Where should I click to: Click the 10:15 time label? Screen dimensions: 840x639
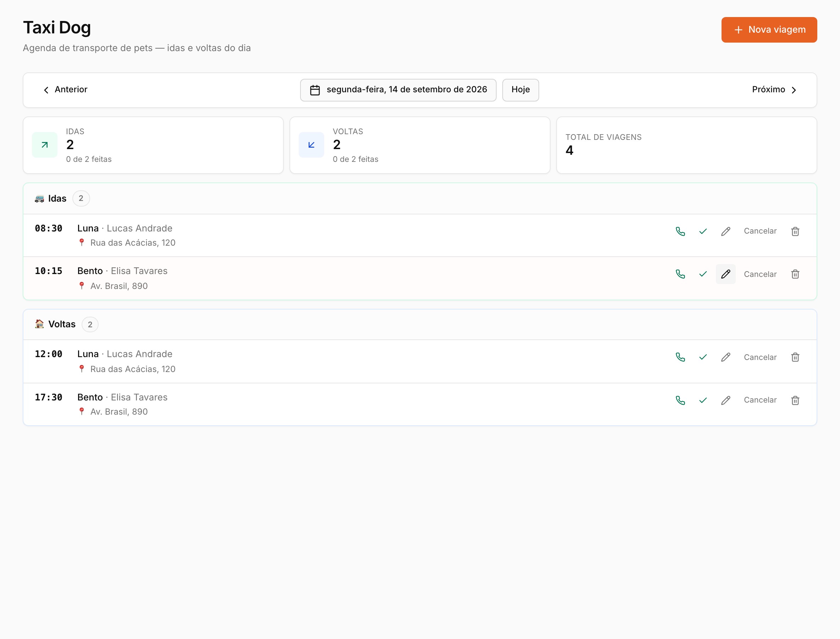coord(49,271)
